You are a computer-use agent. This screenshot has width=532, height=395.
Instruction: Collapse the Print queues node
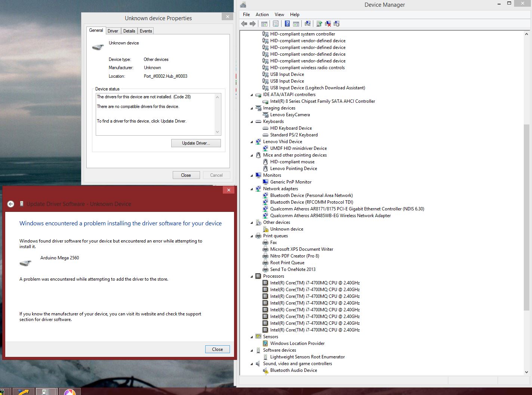[x=252, y=236]
